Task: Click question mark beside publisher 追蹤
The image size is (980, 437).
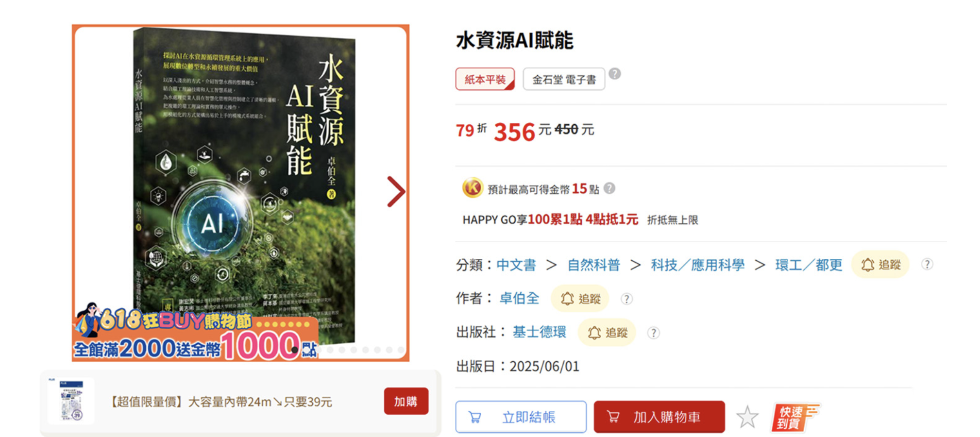Action: tap(654, 333)
